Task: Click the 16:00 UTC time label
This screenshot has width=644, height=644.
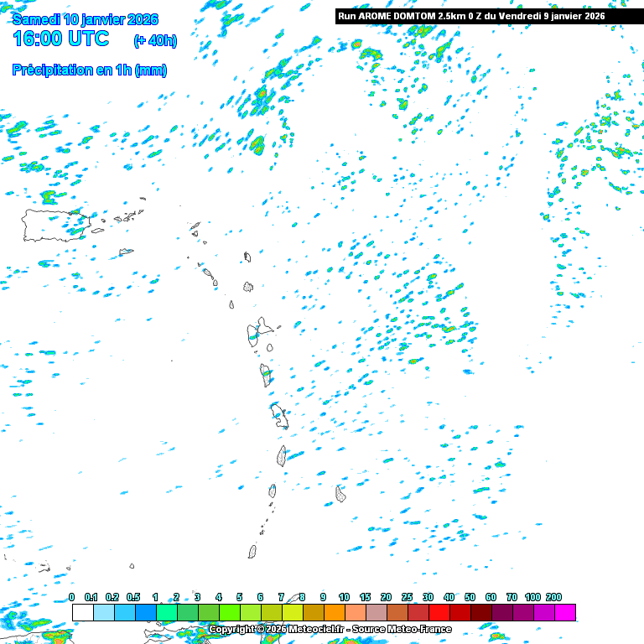Action: (60, 39)
